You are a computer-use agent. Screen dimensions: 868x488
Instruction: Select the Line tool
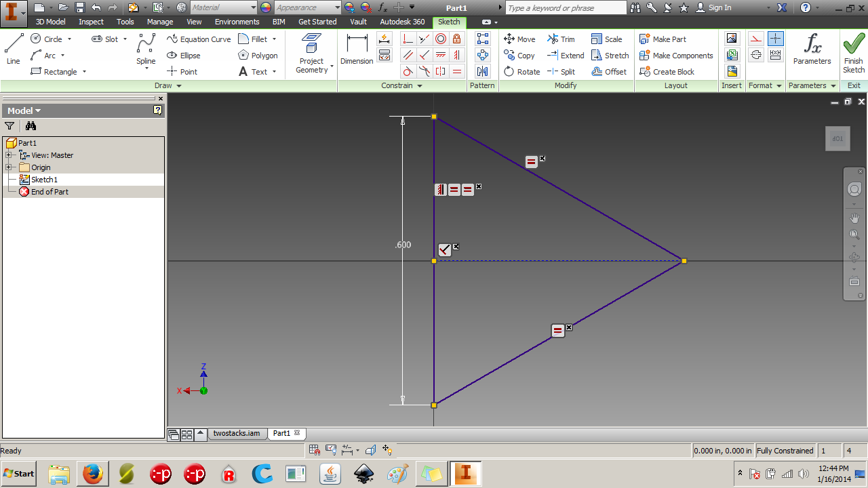(12, 47)
